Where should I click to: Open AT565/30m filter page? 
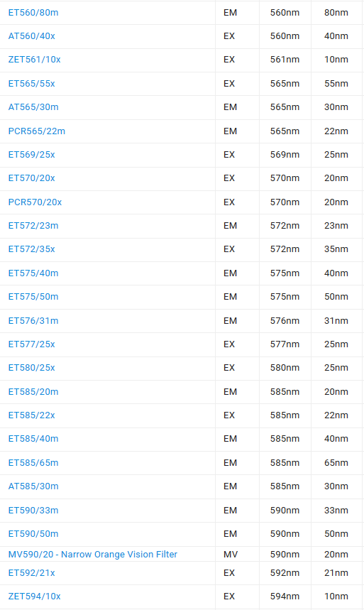(33, 107)
